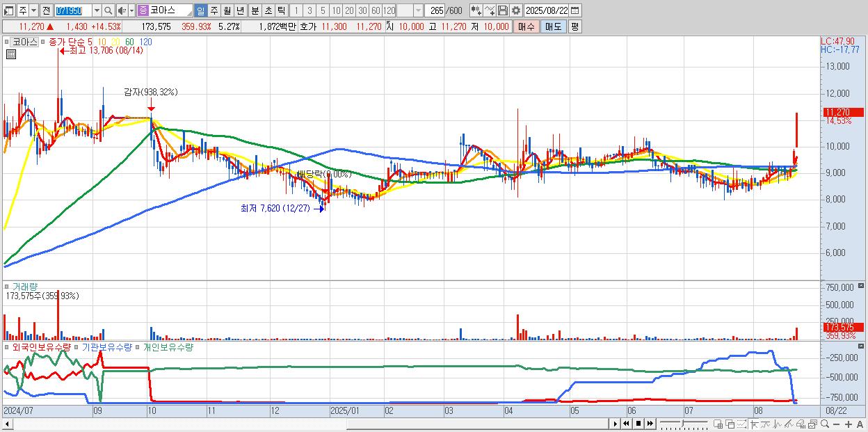
Task: Click the zigzag wave chart icon
Action: (x=778, y=424)
